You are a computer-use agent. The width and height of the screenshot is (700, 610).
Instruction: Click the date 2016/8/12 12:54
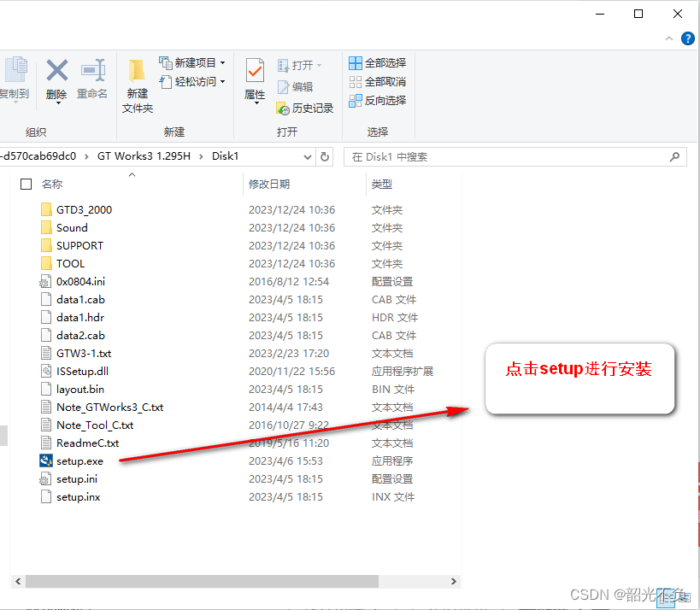(x=289, y=282)
